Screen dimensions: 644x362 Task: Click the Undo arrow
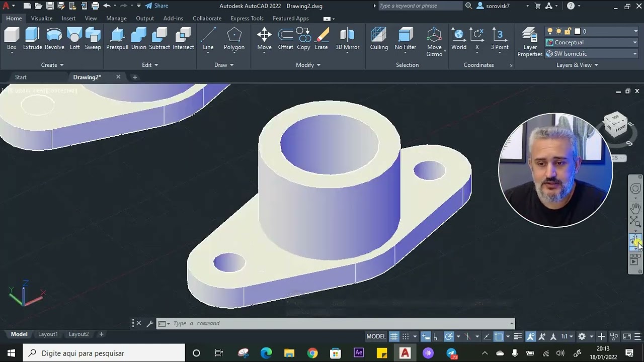coord(107,6)
